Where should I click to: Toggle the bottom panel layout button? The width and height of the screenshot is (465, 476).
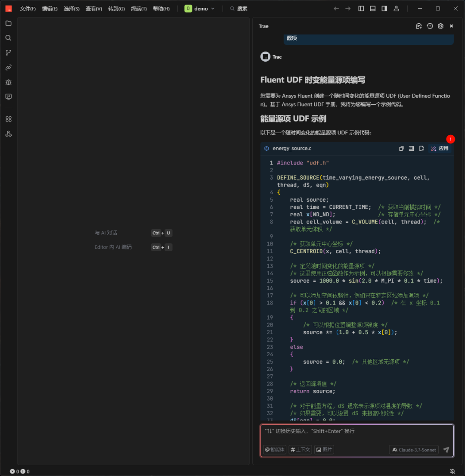(373, 9)
